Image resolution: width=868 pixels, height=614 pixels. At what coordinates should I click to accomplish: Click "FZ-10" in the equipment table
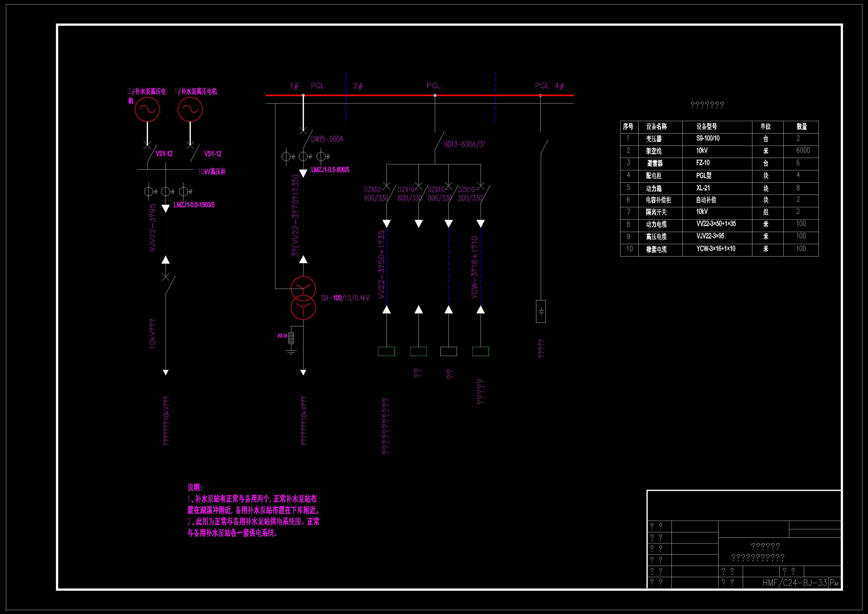pos(703,163)
